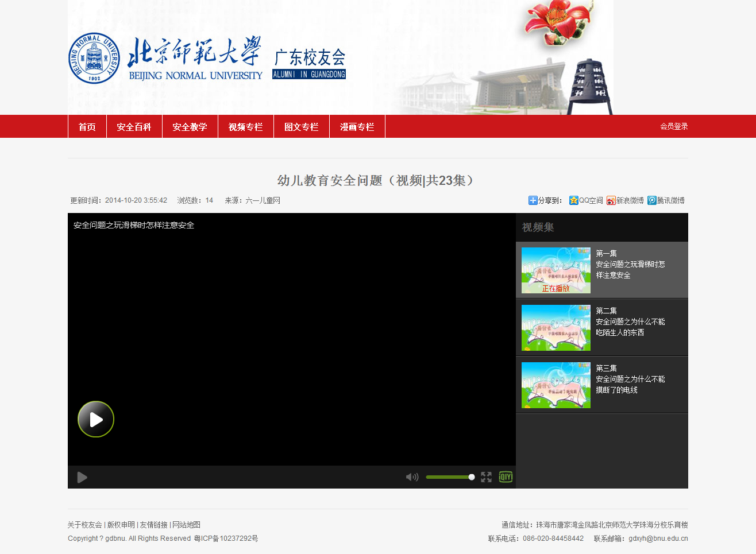756x554 pixels.
Task: Click the Beijing Normal University round seal logo
Action: pos(94,58)
